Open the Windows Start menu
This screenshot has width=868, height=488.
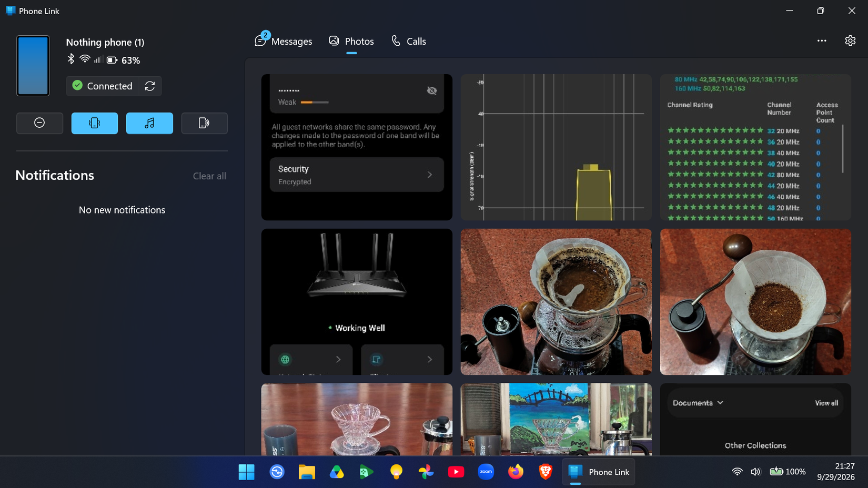point(246,472)
